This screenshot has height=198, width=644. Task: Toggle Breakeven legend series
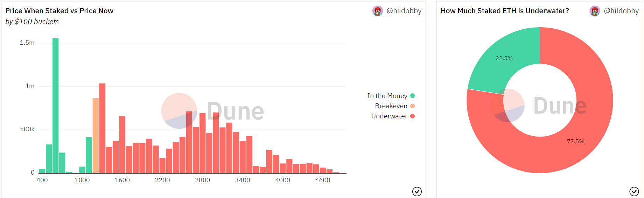[395, 106]
